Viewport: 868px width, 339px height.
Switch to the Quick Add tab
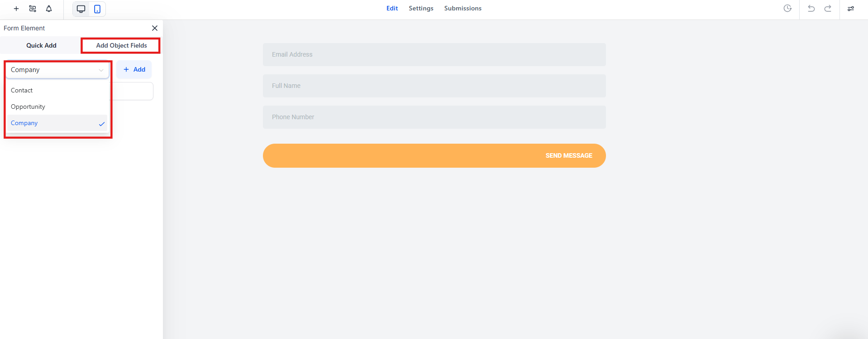tap(41, 45)
